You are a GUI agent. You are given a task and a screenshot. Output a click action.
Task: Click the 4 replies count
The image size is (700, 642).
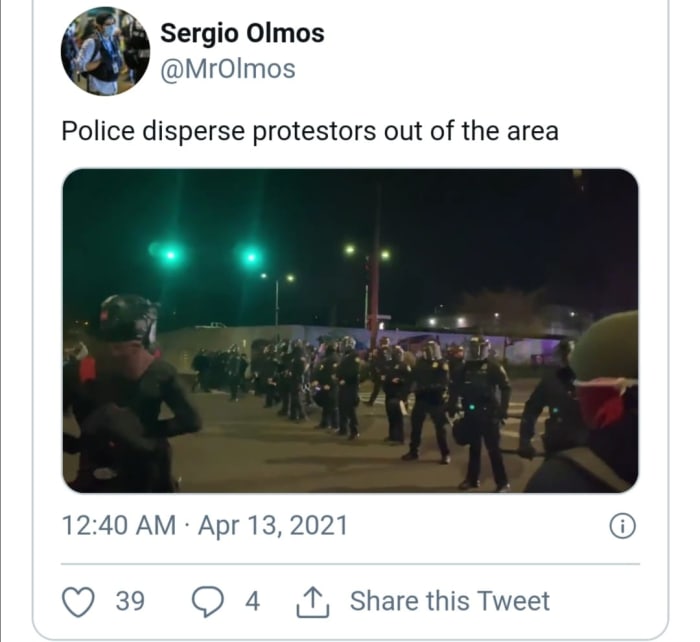point(252,601)
